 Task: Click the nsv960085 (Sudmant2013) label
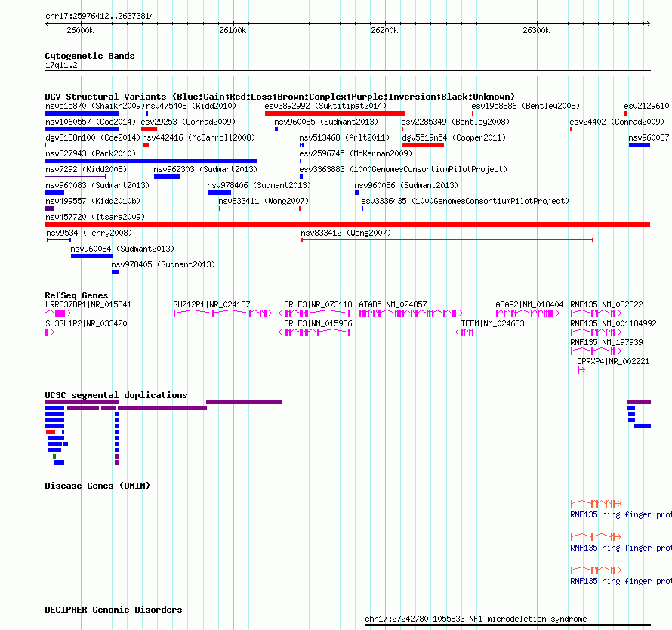click(326, 122)
